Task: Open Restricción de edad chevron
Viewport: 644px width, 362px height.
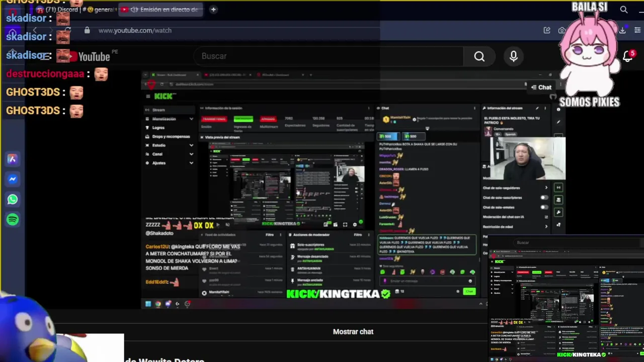Action: [x=546, y=226]
